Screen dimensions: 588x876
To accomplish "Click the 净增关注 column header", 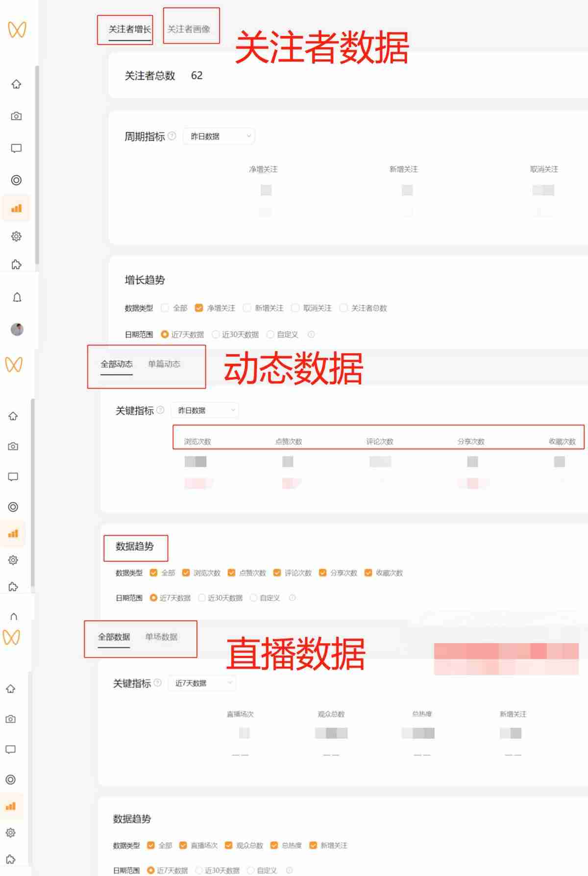I will tap(263, 169).
